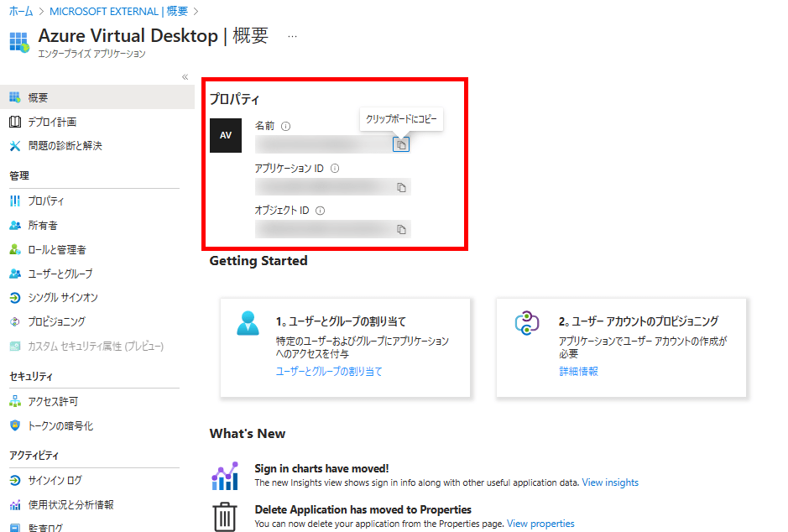The width and height of the screenshot is (788, 532).
Task: Click the sign-in icon beside サインイン ログ
Action: 15,480
